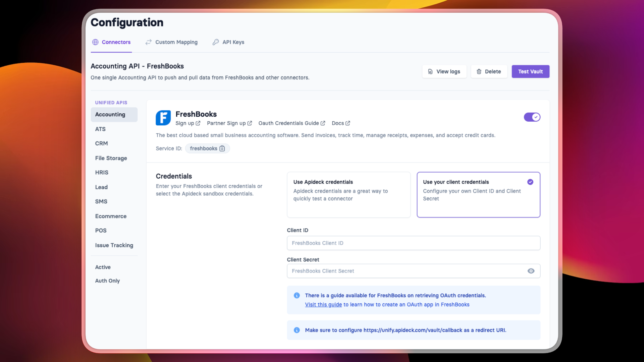
Task: Switch to the Custom Mapping tab
Action: 176,42
